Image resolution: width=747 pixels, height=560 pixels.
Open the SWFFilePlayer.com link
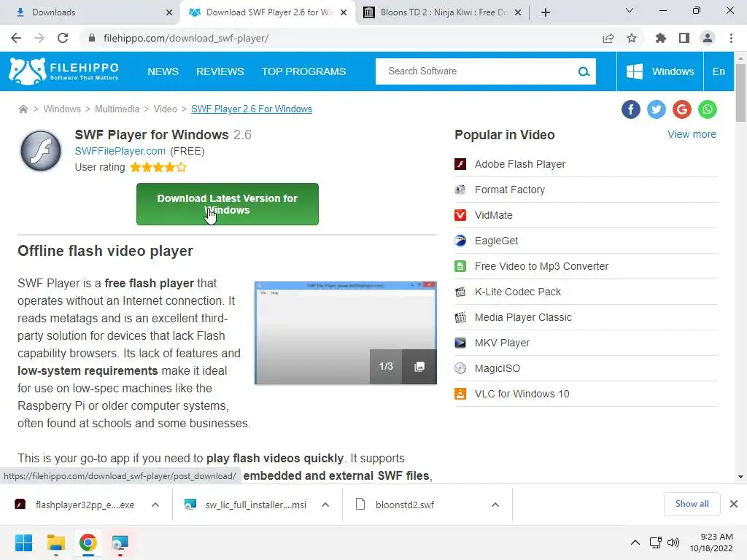(120, 151)
